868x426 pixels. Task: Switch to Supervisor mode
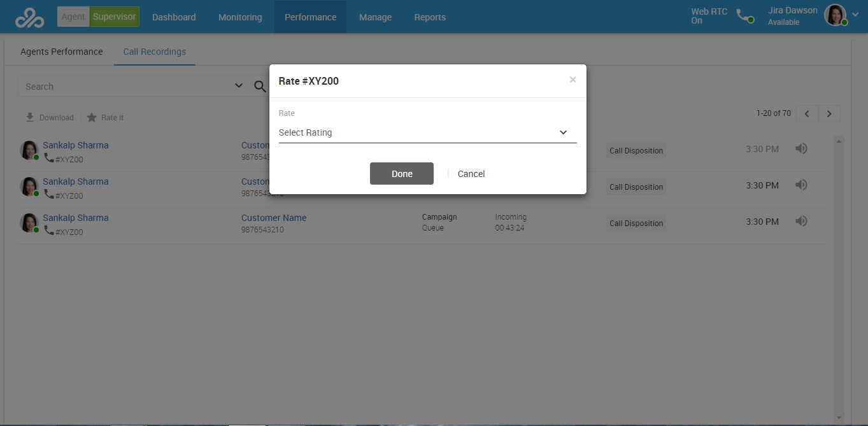[x=115, y=17]
